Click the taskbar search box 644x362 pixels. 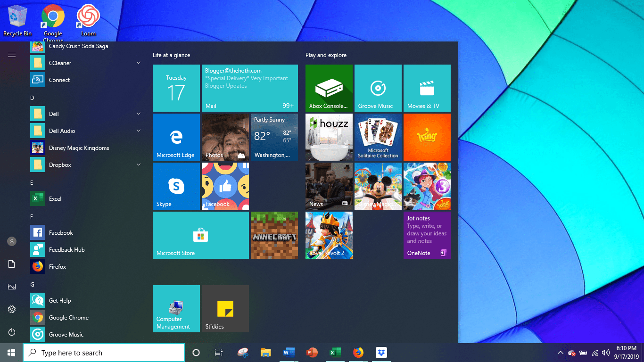[x=104, y=353]
